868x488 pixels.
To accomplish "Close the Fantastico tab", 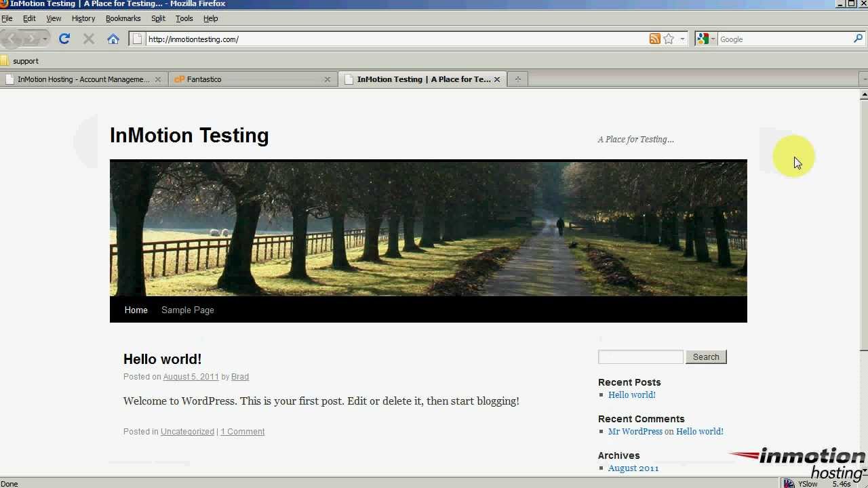I will [327, 79].
